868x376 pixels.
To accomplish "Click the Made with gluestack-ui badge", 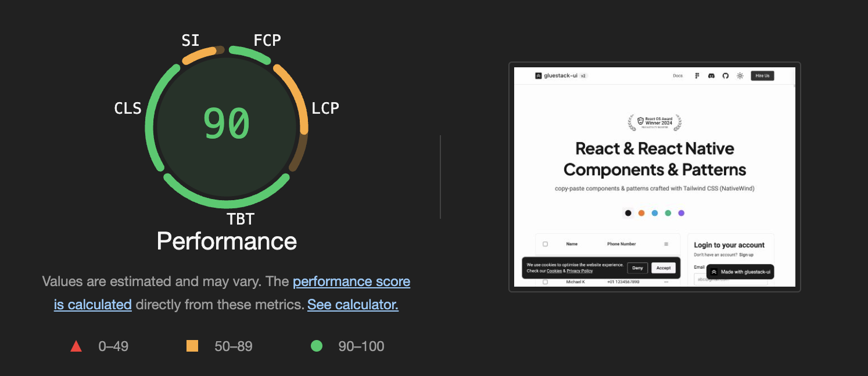I will (741, 272).
